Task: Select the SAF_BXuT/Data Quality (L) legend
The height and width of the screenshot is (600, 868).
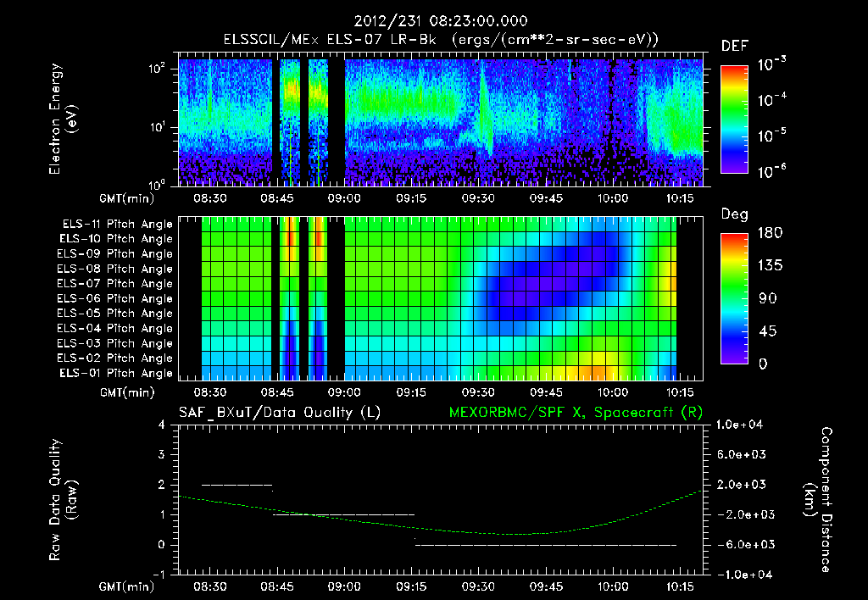Action: click(280, 413)
